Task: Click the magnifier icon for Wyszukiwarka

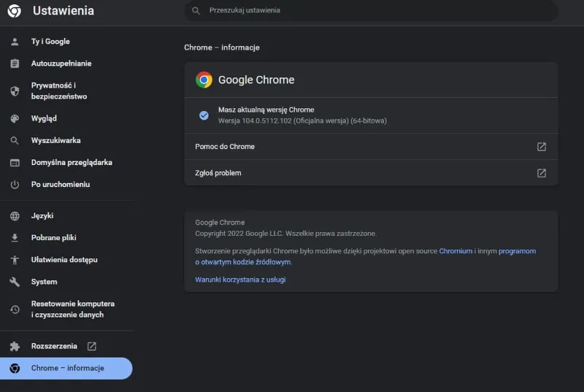Action: (x=15, y=140)
